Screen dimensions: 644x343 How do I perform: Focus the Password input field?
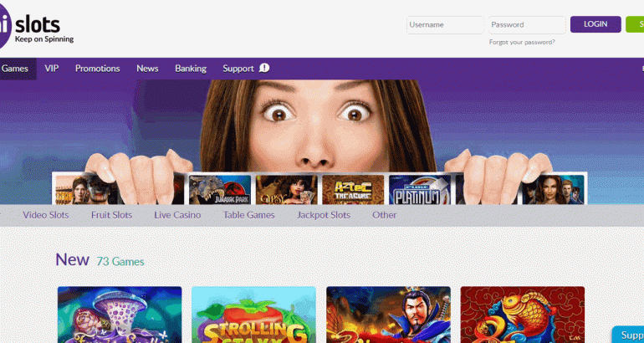(x=527, y=24)
